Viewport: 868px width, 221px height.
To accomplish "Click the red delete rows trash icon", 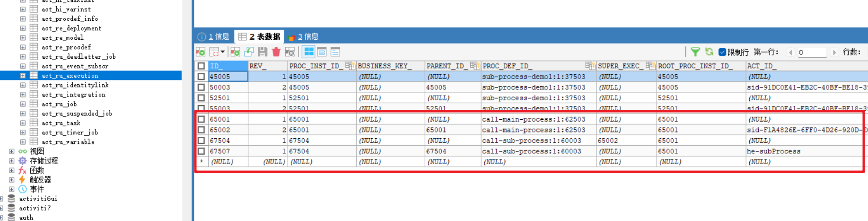I will pos(276,52).
